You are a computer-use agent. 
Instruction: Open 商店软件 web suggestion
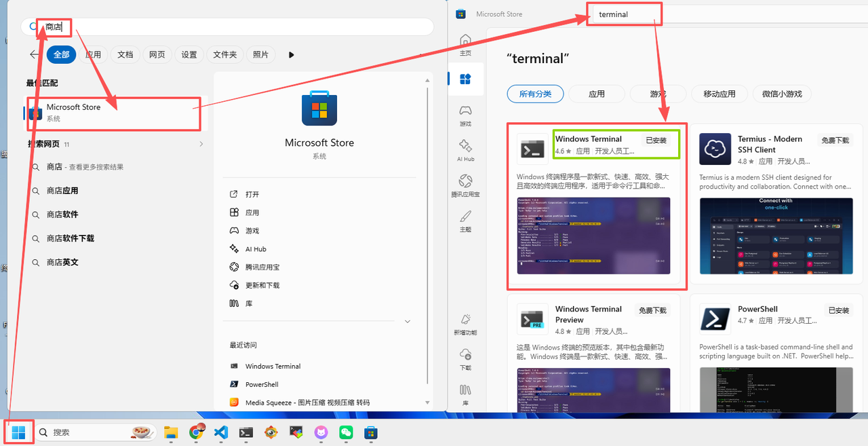click(62, 215)
